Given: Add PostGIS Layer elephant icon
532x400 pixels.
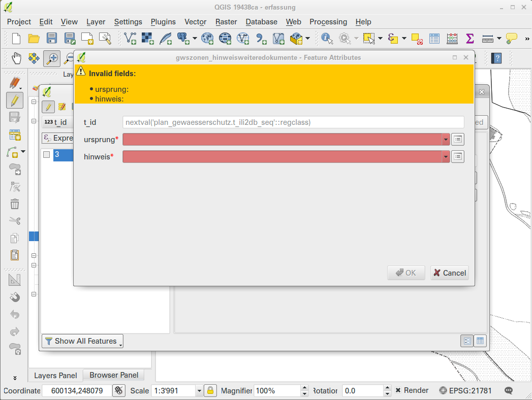Looking at the screenshot, I should coord(183,38).
